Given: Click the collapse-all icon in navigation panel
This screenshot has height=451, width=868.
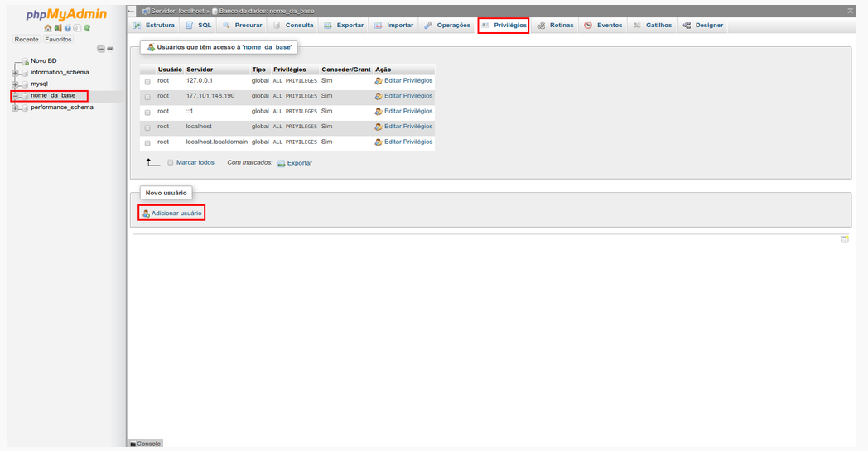Looking at the screenshot, I should pyautogui.click(x=101, y=49).
